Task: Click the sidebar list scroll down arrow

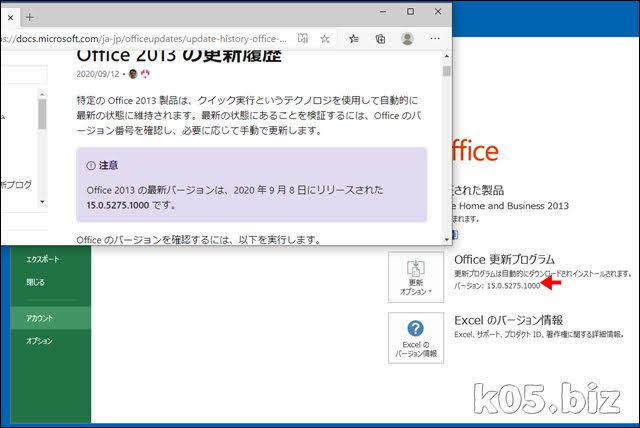Action: pyautogui.click(x=42, y=202)
